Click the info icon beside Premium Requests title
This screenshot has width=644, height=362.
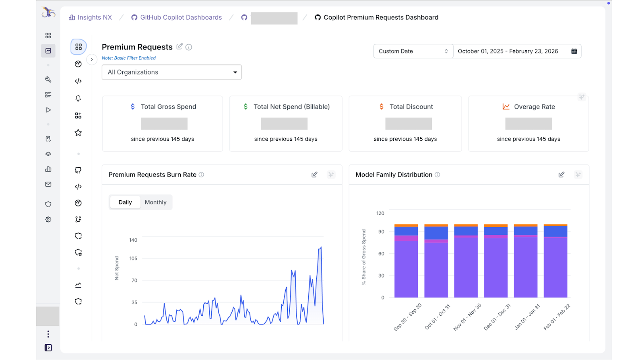[189, 47]
